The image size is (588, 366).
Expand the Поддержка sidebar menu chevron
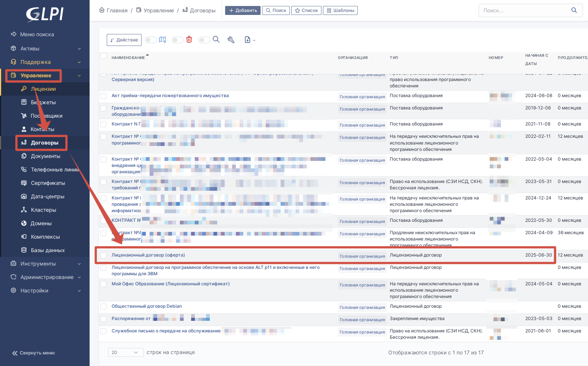[79, 62]
